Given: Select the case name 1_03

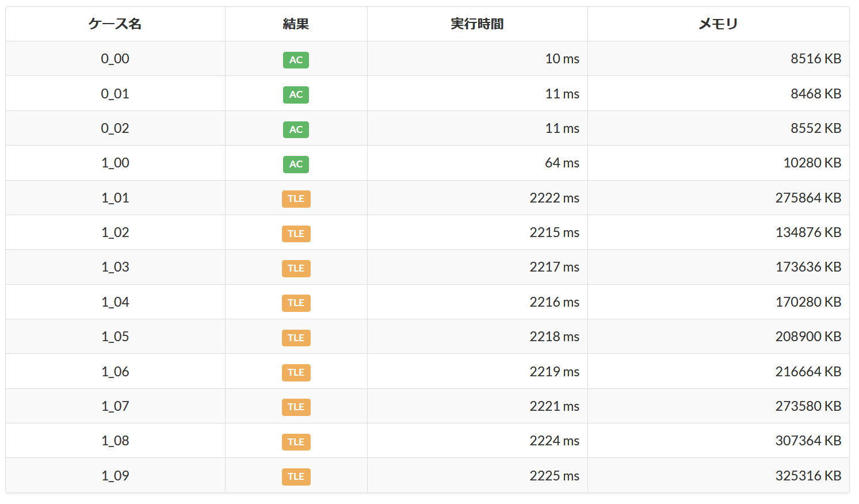Looking at the screenshot, I should (115, 267).
